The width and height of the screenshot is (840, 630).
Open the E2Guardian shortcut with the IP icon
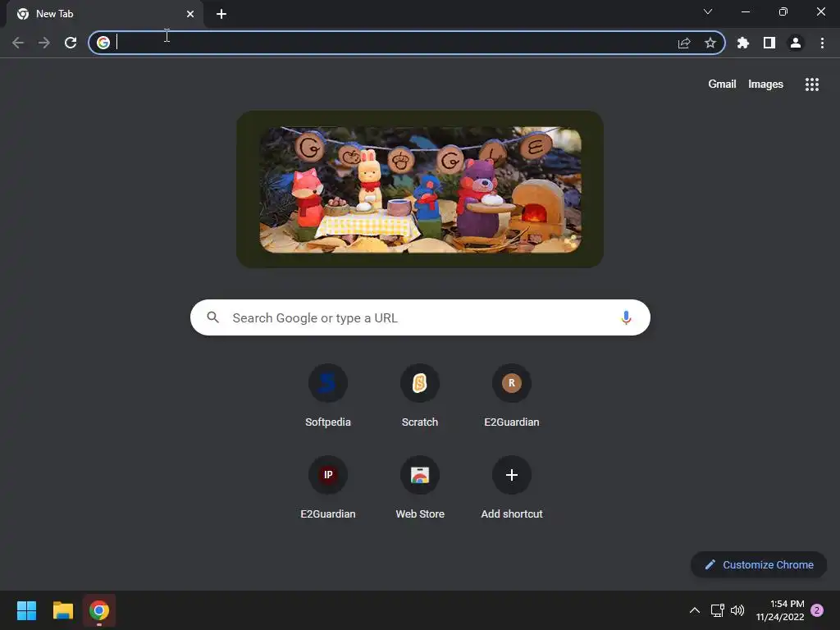pyautogui.click(x=328, y=487)
